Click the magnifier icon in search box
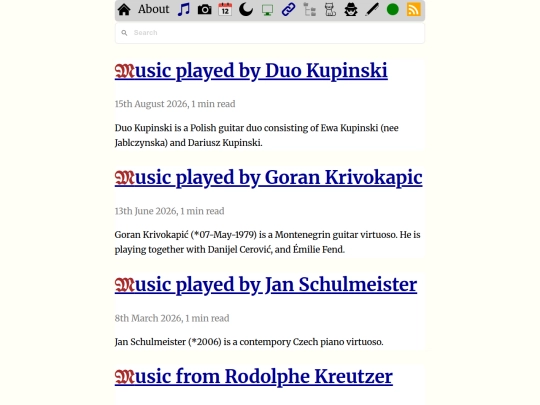Screen dimensions: 540x405 click(124, 33)
